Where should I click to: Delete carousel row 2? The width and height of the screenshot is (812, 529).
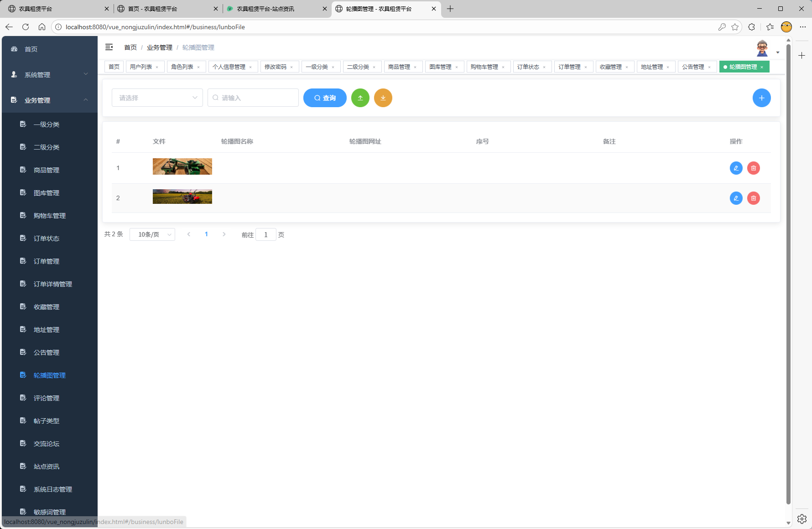pos(754,198)
